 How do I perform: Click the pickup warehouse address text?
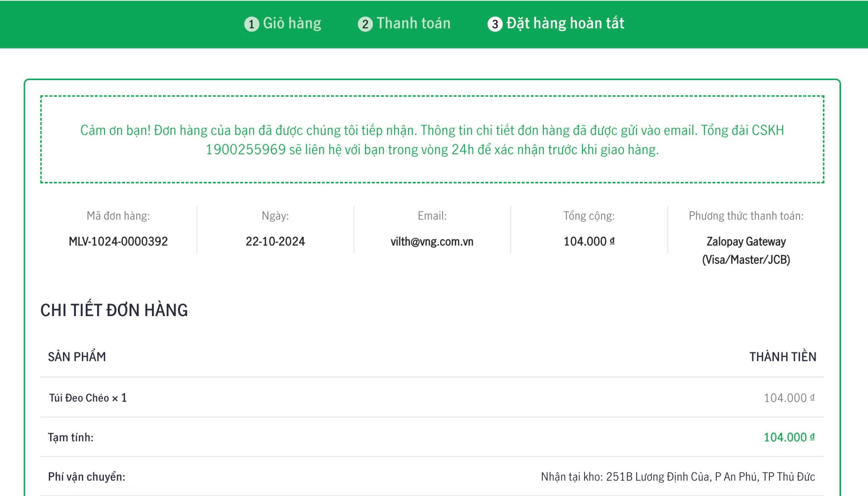point(678,476)
